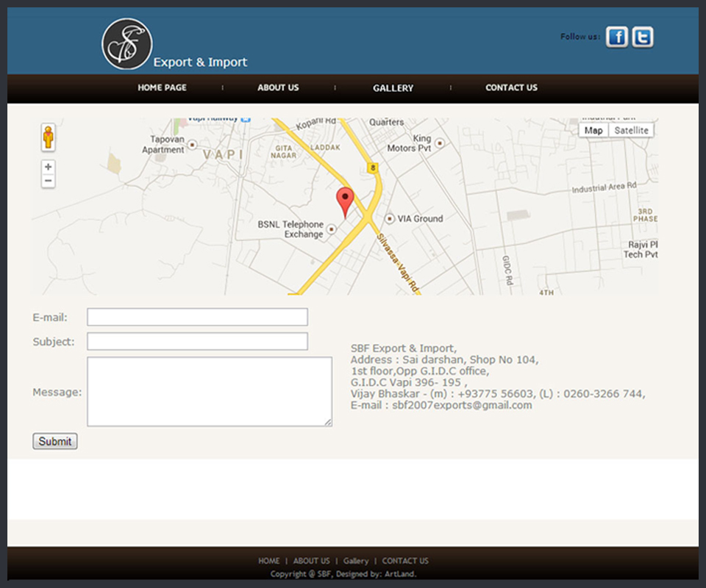Select CONTACT US in the top navigation
The width and height of the screenshot is (706, 588).
tap(511, 87)
